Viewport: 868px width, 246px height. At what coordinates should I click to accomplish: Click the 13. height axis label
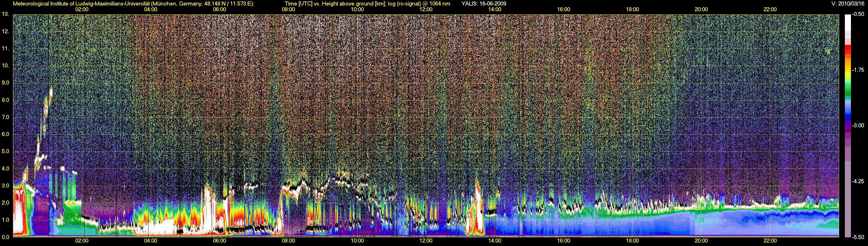click(5, 14)
